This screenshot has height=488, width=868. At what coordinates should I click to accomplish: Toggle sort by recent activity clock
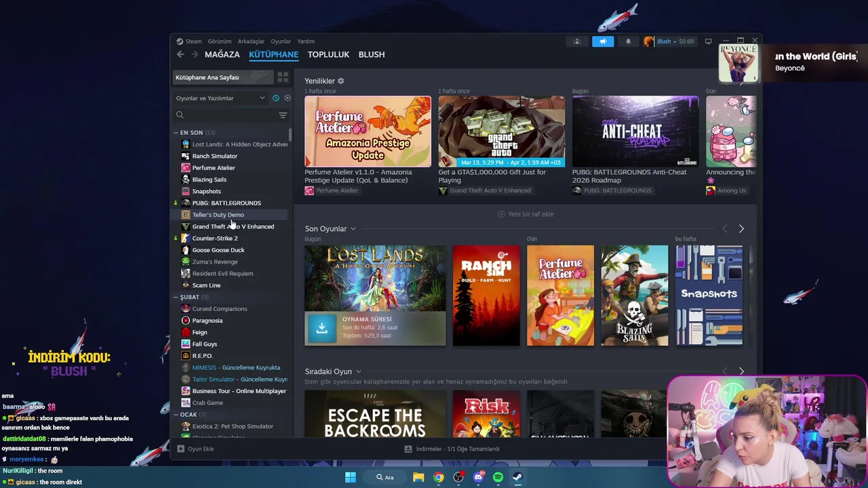click(276, 98)
